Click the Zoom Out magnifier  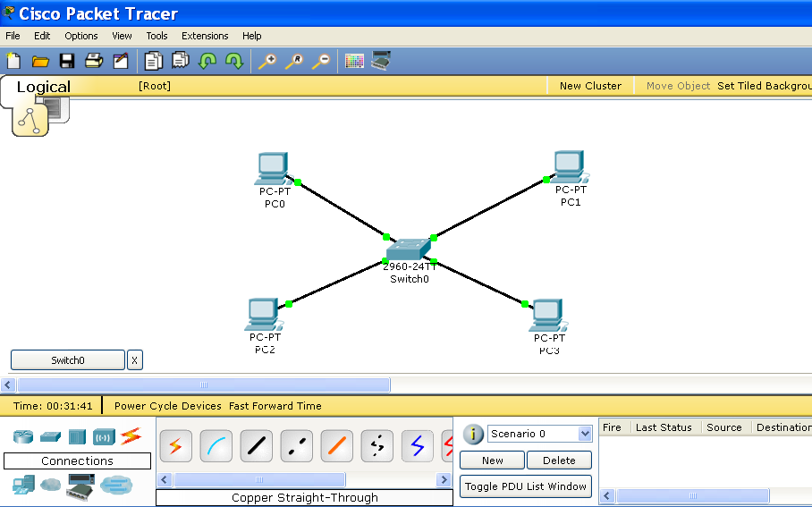coord(321,61)
